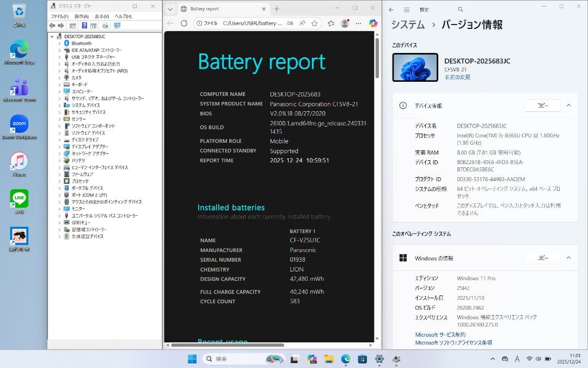Image resolution: width=588 pixels, height=368 pixels.
Task: Collapse the Windows の情報 section chevron
Action: coord(568,258)
